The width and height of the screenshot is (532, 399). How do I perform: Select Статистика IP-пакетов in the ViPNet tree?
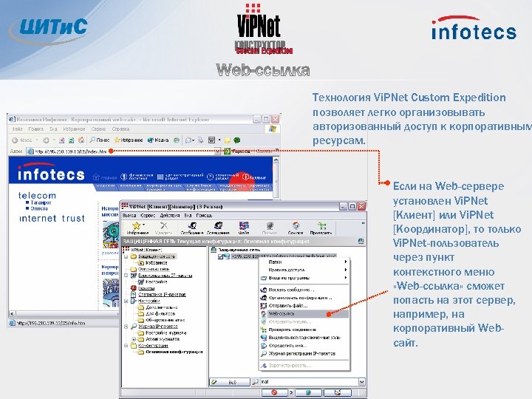click(x=162, y=295)
